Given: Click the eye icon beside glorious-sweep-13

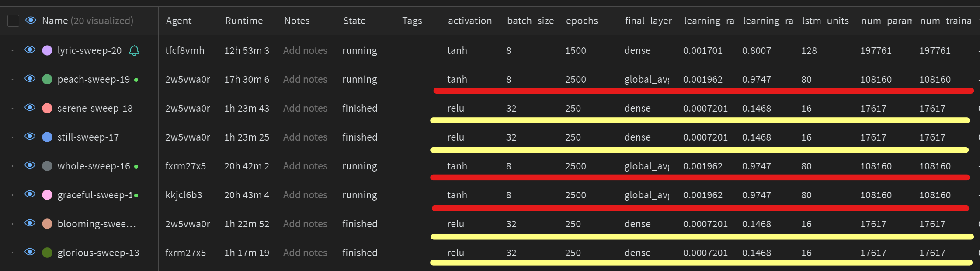Looking at the screenshot, I should click(x=30, y=253).
